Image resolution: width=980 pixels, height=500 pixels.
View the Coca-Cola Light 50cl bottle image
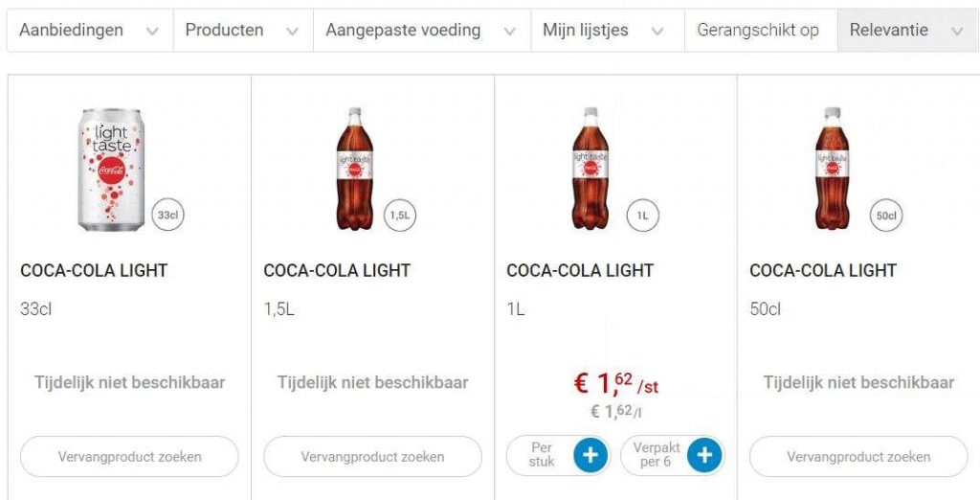point(832,170)
